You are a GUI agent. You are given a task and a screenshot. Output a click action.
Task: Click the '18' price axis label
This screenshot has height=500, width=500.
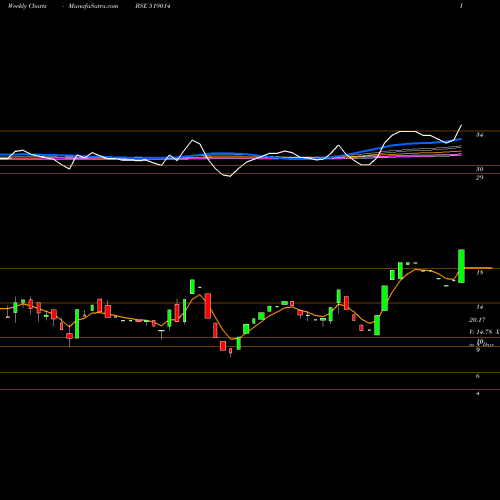(480, 273)
